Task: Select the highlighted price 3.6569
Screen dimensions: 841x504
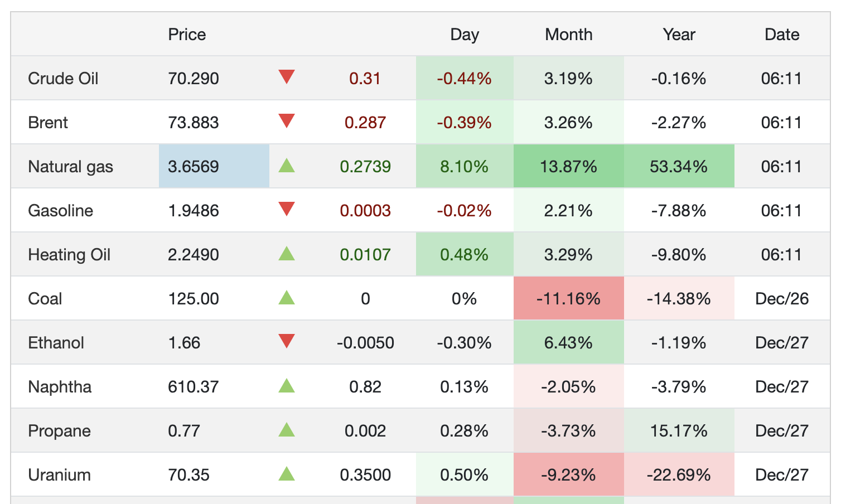Action: coord(194,167)
